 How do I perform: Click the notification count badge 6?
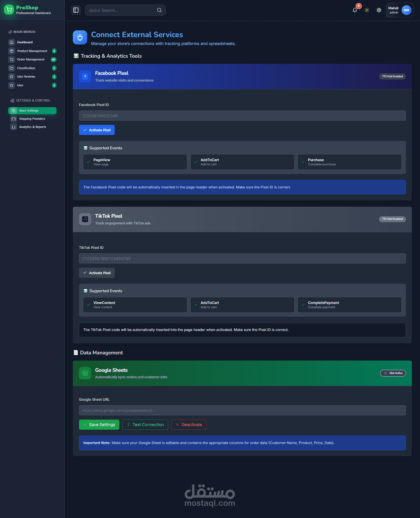click(x=358, y=6)
